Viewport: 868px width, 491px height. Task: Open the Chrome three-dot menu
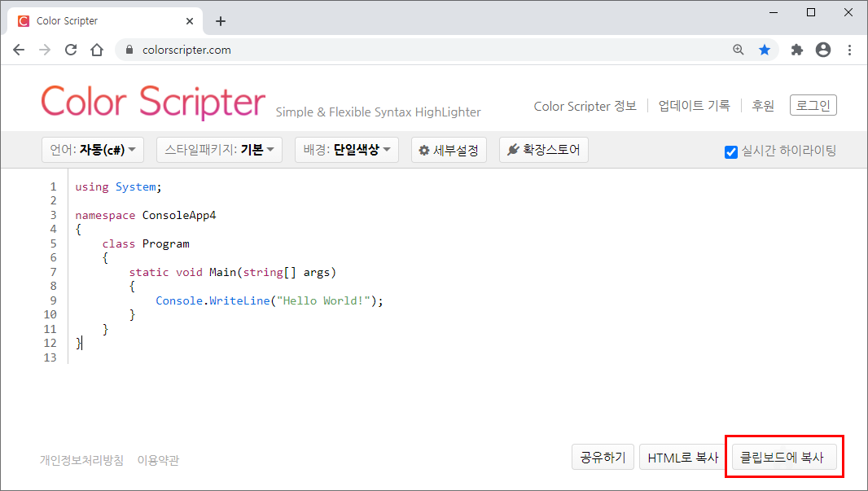click(850, 50)
